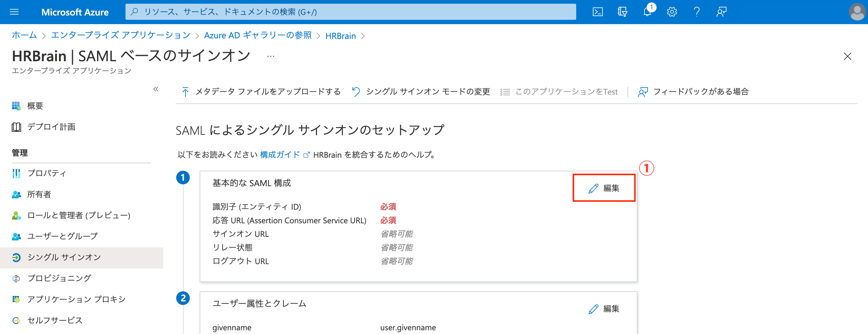Edit ユーザー属性とクレーム
The image size is (868, 334).
[x=604, y=309]
